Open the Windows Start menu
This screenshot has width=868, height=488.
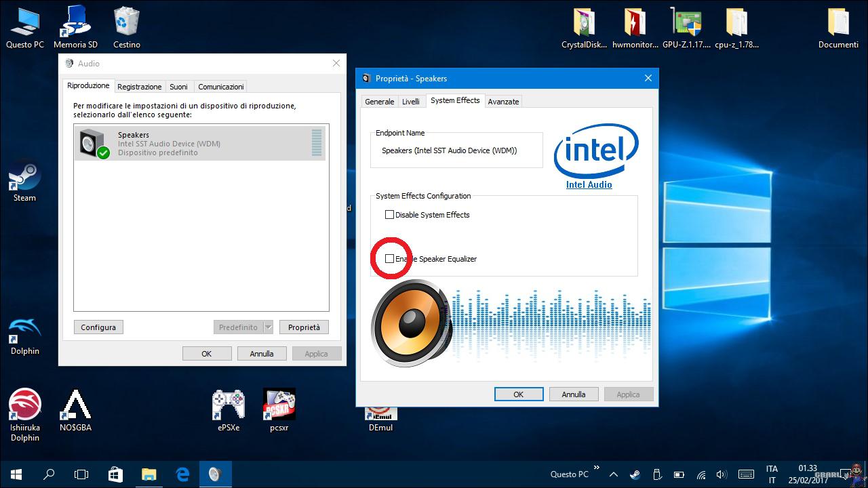(x=16, y=474)
